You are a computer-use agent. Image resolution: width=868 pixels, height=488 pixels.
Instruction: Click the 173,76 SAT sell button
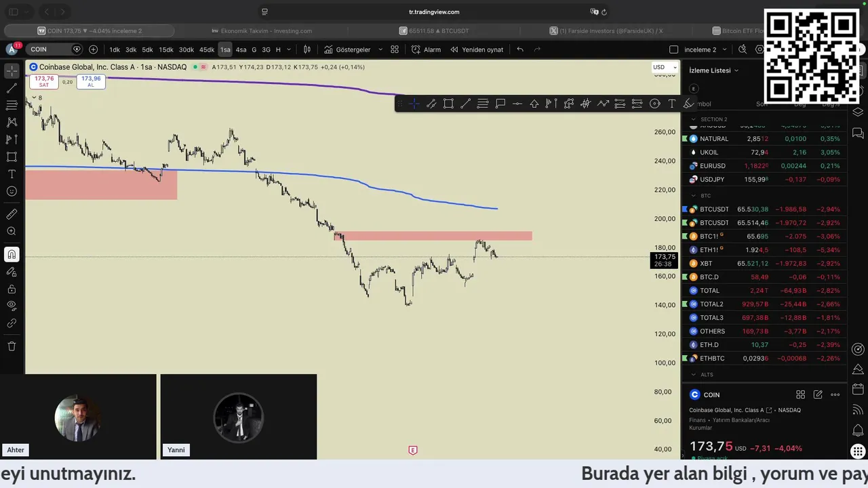(44, 81)
